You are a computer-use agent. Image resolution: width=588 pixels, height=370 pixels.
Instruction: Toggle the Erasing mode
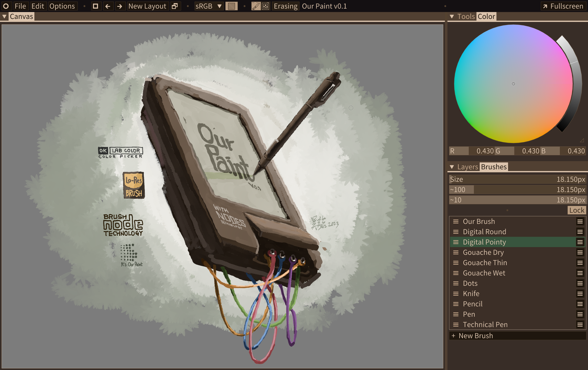pyautogui.click(x=285, y=6)
